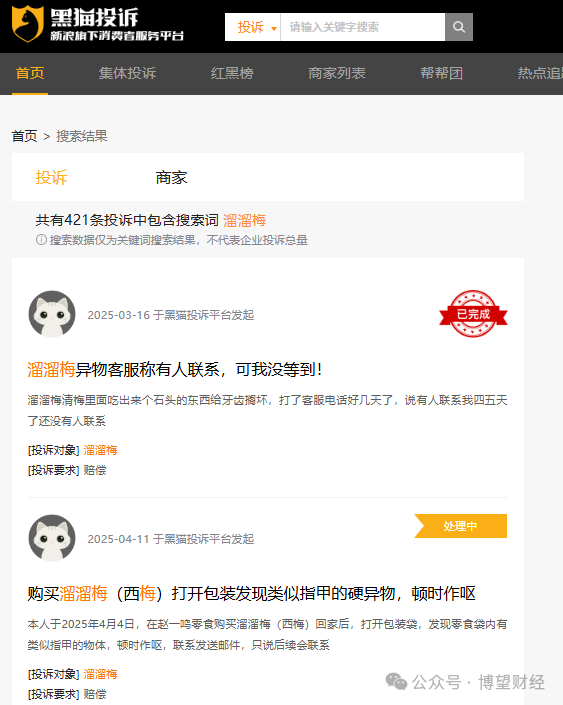
Task: Open 帮帮团 from the top menu
Action: point(442,73)
